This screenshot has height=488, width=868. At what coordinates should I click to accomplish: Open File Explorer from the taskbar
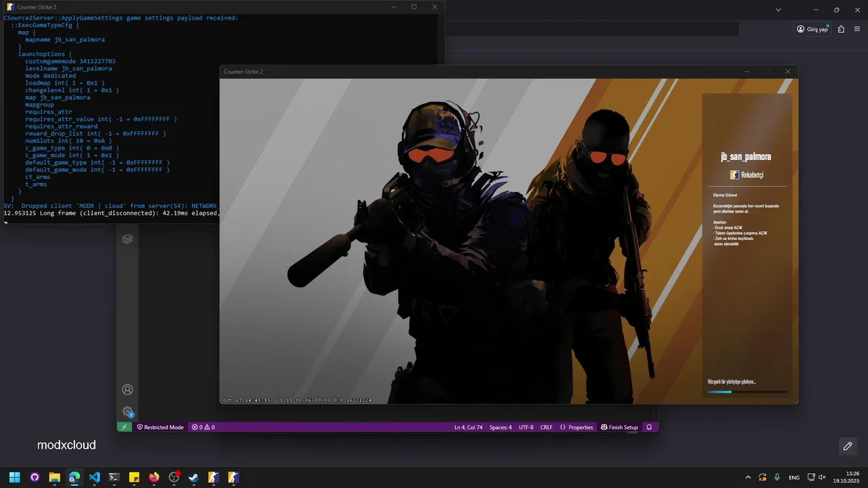tap(54, 477)
